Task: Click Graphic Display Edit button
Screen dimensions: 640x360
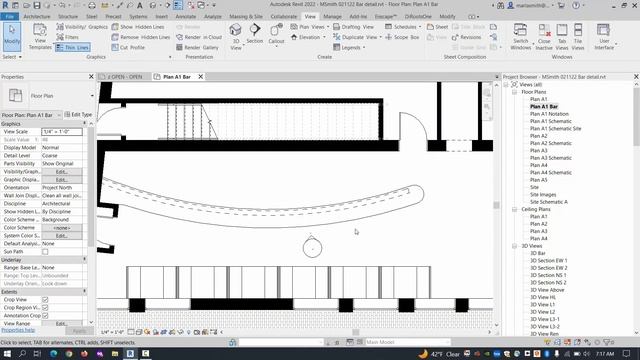Action: coord(62,180)
